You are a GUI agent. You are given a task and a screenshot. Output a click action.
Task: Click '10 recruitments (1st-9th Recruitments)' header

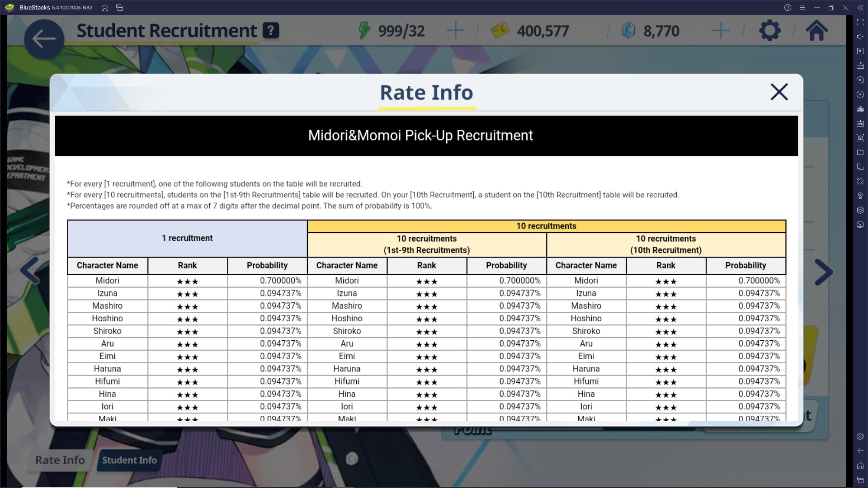(427, 244)
